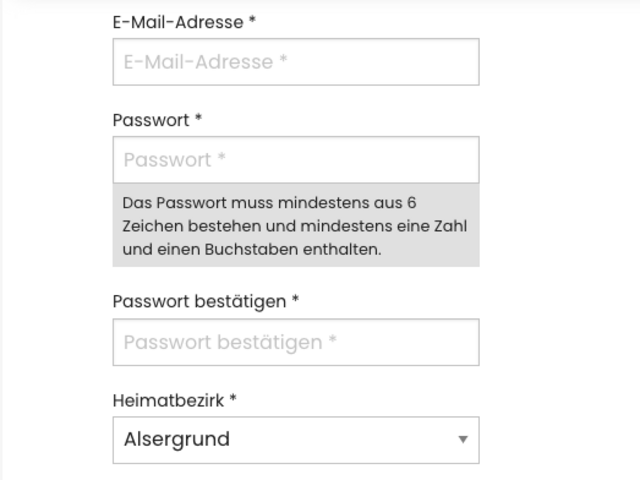Click the Heimatbezirk dropdown arrow
The image size is (640, 480).
pos(462,440)
